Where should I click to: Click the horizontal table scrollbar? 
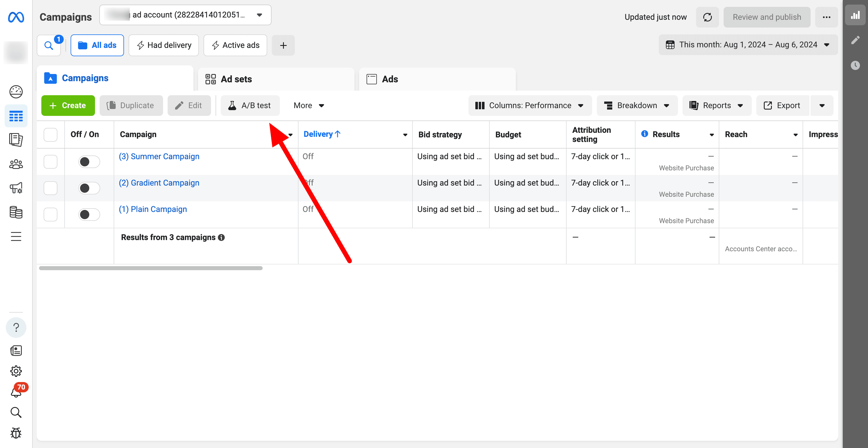(151, 268)
